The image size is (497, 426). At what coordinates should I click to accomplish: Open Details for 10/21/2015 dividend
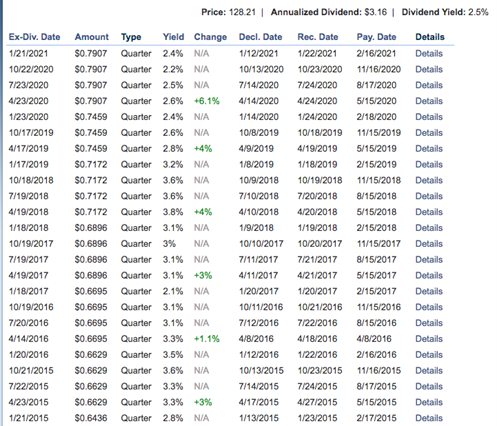click(429, 371)
